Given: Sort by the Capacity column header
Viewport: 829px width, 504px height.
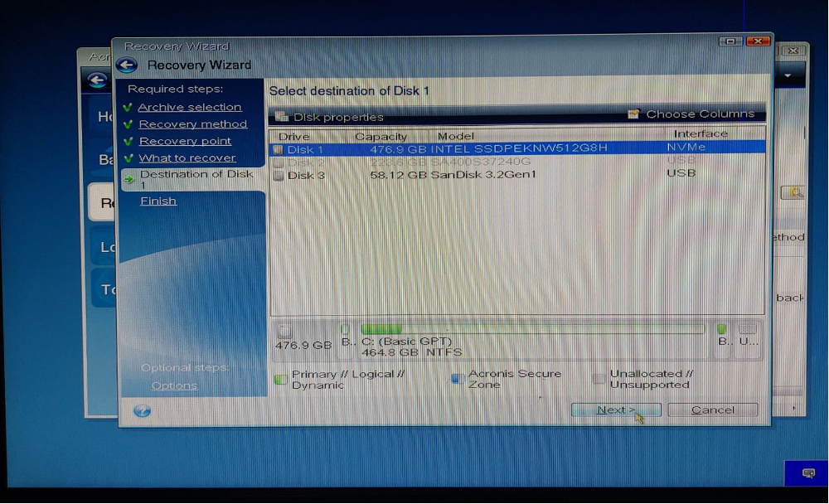Looking at the screenshot, I should pos(381,136).
